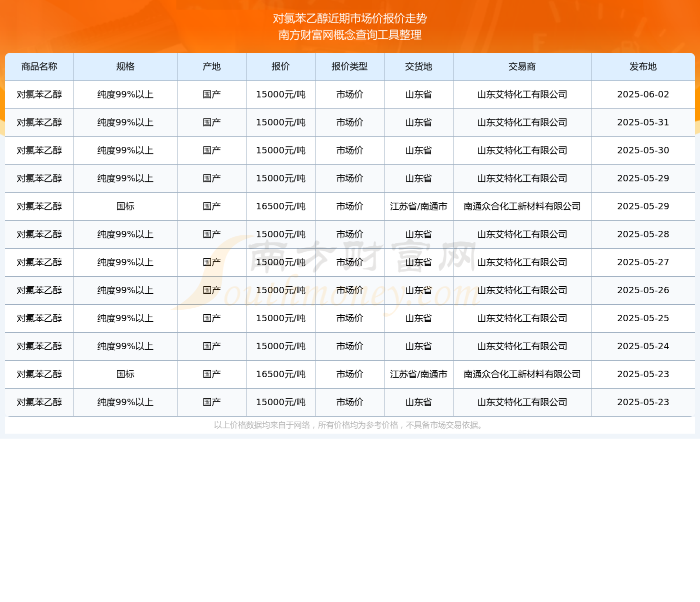
Task: Click 国标 spec in the 2025-05-29 row
Action: click(x=125, y=206)
